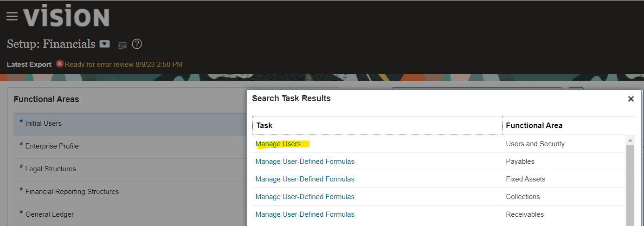Select the Legal Structures functional area
This screenshot has height=226, width=644.
tap(130, 169)
